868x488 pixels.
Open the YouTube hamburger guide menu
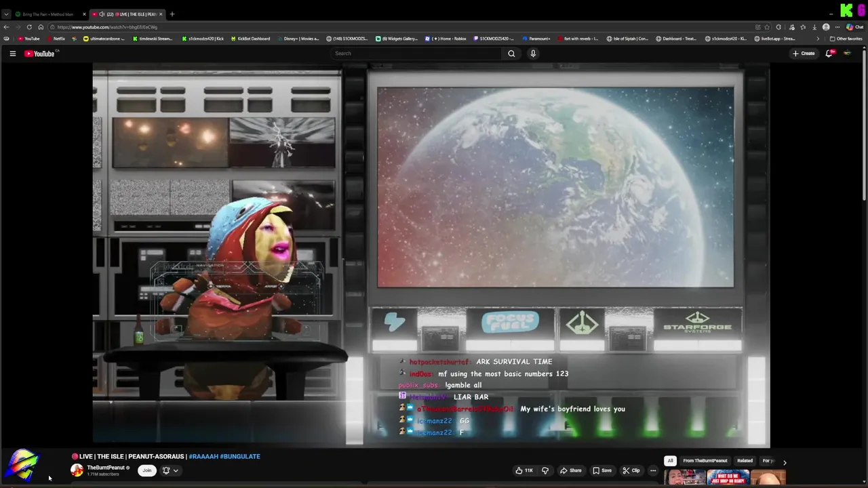click(12, 54)
